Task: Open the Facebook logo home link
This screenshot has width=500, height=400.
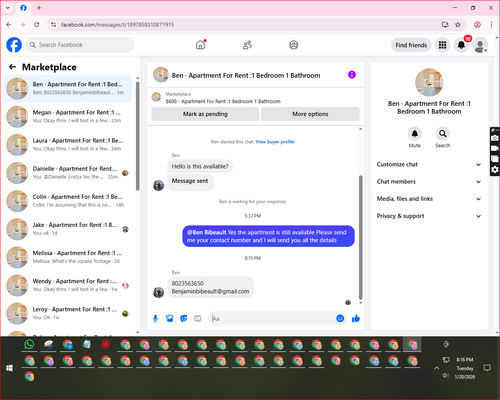Action: pyautogui.click(x=14, y=45)
